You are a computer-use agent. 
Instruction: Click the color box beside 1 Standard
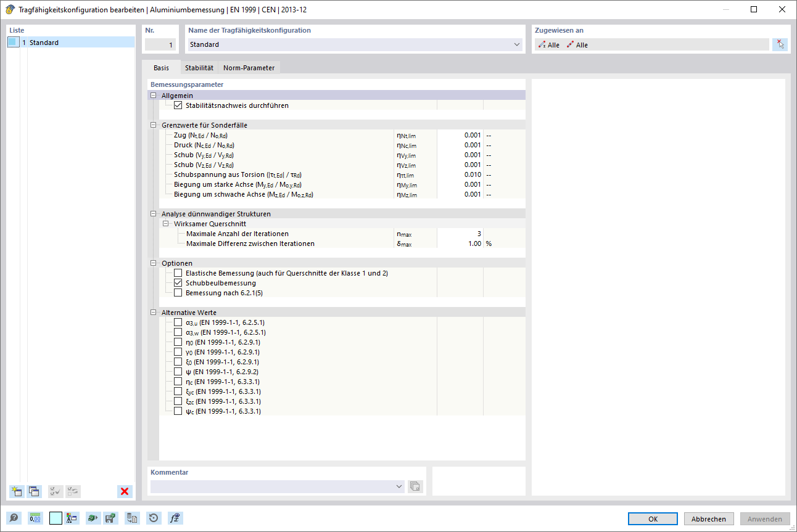[13, 43]
